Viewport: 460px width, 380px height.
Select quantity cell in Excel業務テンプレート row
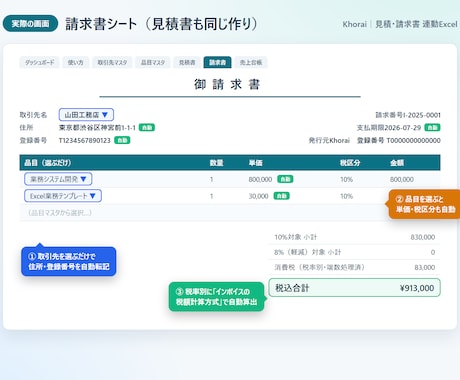click(x=212, y=196)
